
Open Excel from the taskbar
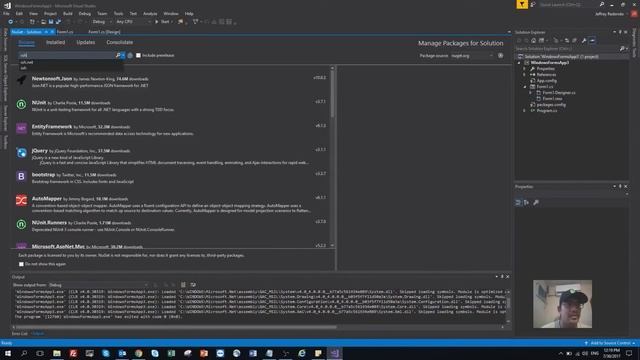tap(171, 353)
